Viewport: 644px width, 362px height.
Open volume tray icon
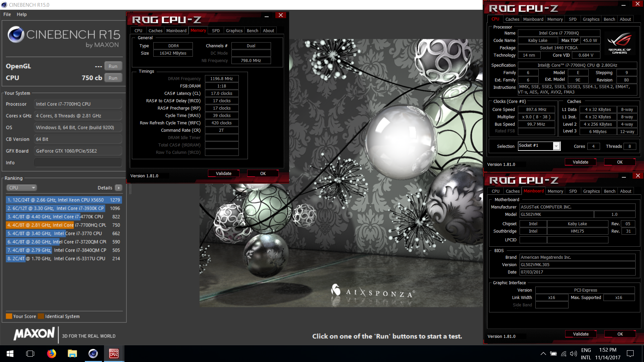[574, 354]
